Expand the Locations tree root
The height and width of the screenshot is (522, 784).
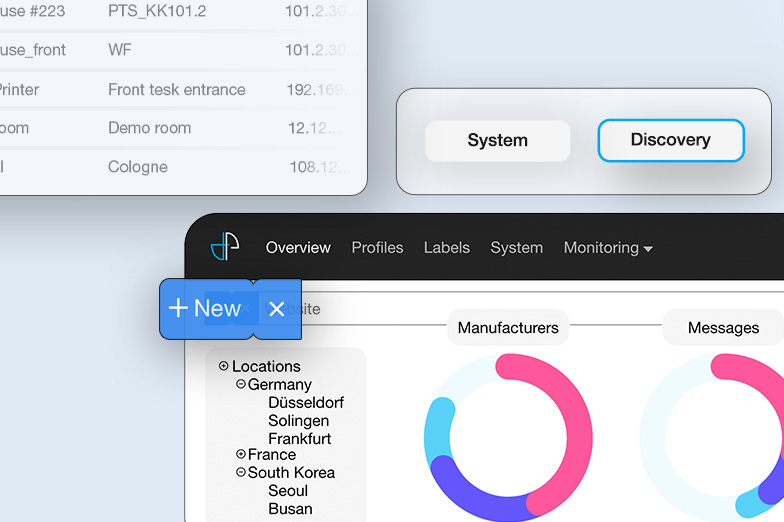224,366
